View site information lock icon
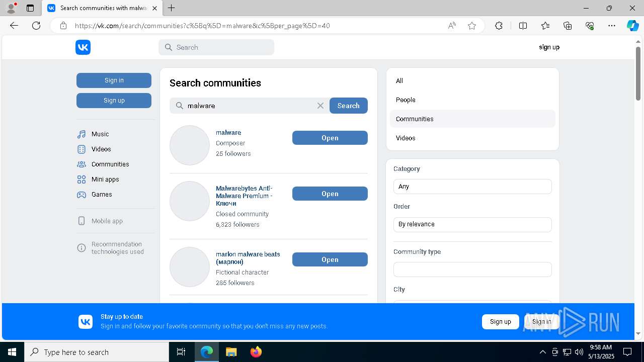 coord(63,26)
